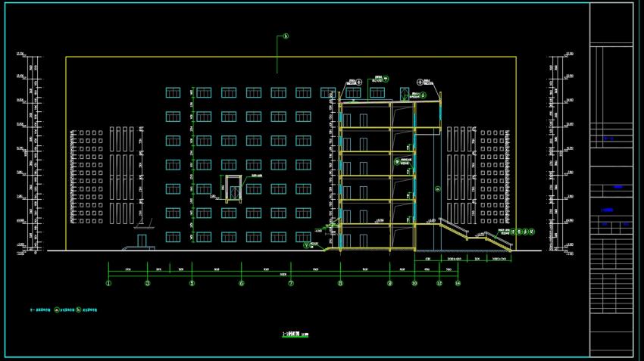Click grid axis bubble number 10
The width and height of the screenshot is (644, 361).
pyautogui.click(x=414, y=283)
